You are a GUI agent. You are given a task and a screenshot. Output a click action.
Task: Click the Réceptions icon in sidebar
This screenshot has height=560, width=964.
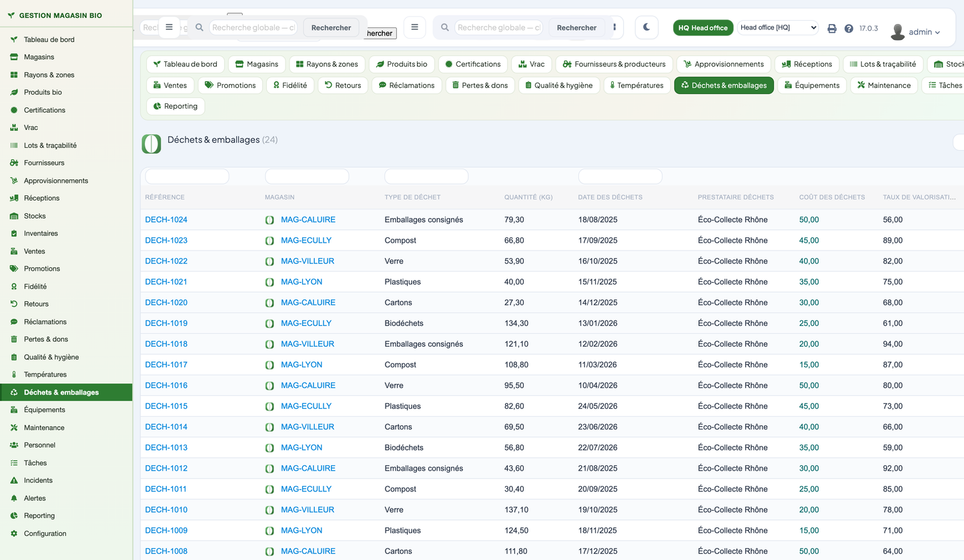click(x=14, y=198)
